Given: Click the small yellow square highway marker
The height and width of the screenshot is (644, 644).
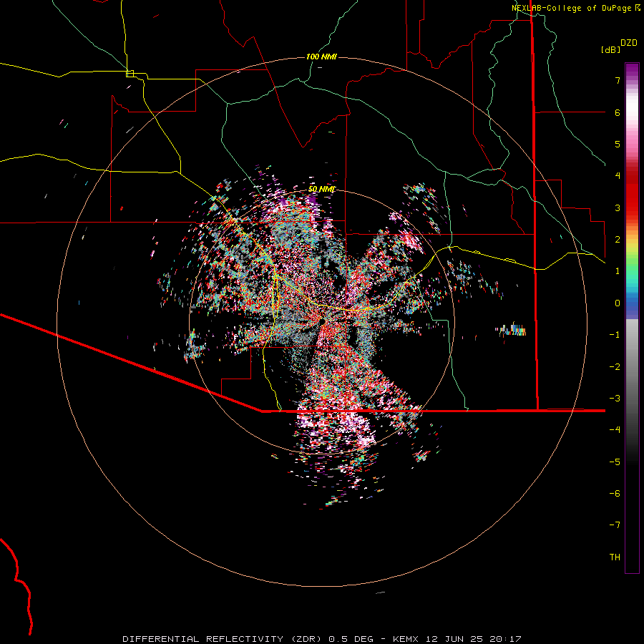Looking at the screenshot, I should pyautogui.click(x=130, y=74).
